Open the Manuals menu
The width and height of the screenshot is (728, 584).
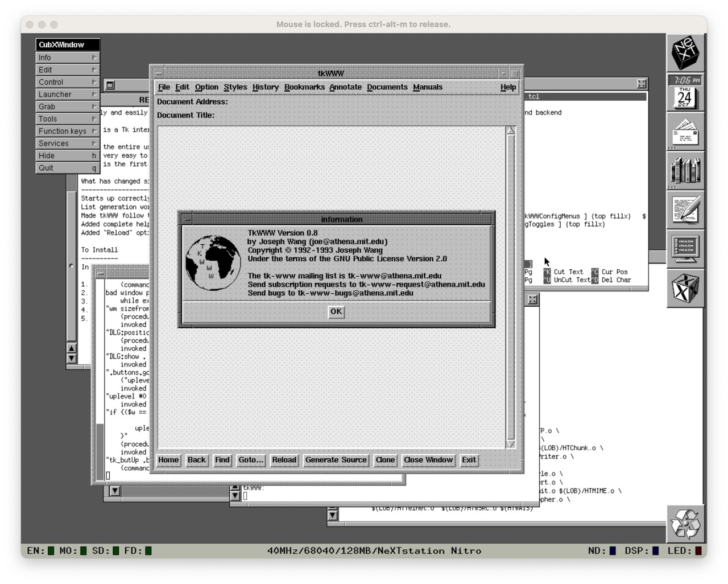[x=428, y=87]
